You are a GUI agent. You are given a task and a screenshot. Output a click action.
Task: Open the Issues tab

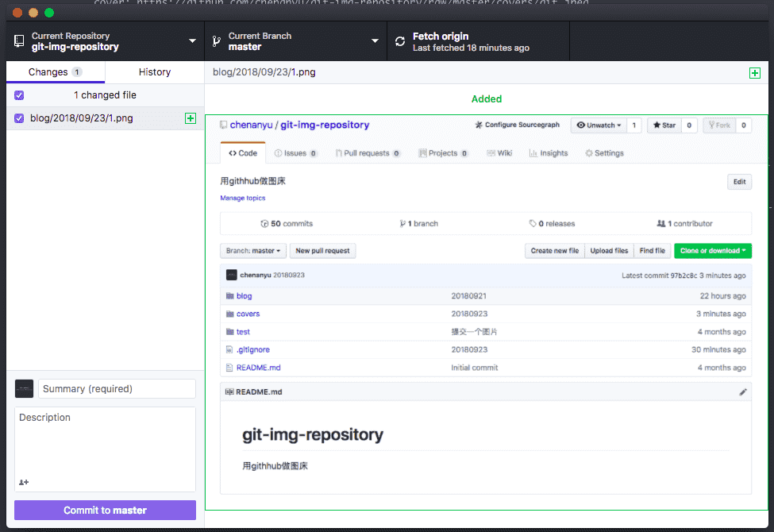coord(295,153)
